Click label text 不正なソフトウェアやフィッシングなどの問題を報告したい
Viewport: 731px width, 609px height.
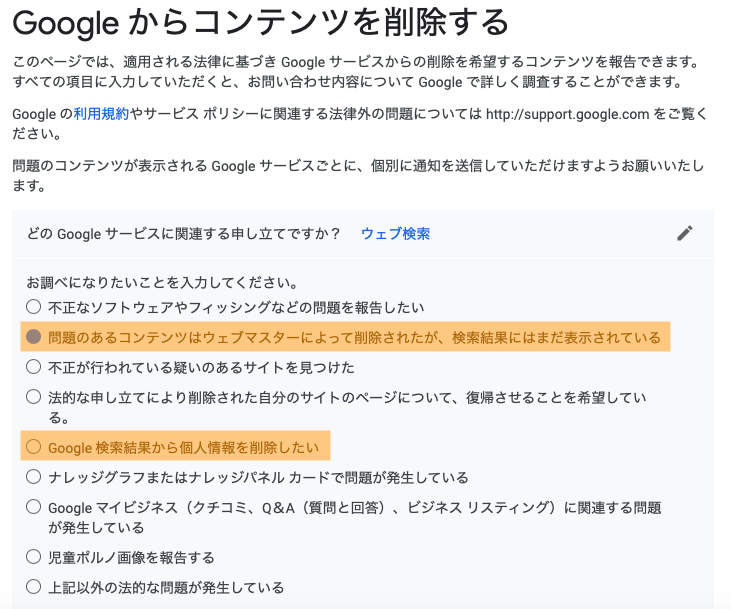click(236, 307)
